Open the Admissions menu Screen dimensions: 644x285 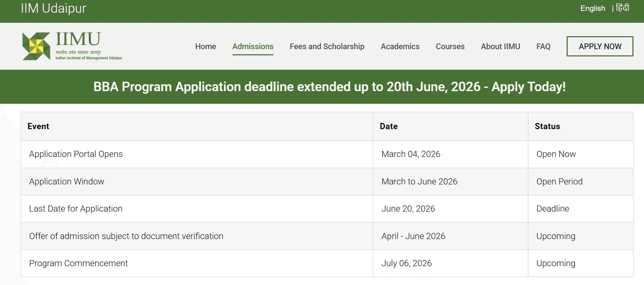pos(253,46)
